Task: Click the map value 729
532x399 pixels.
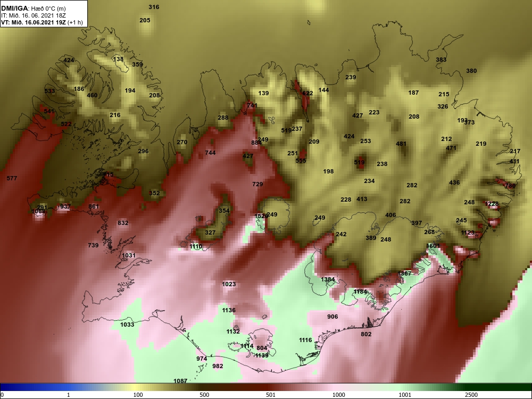Action: (x=258, y=184)
